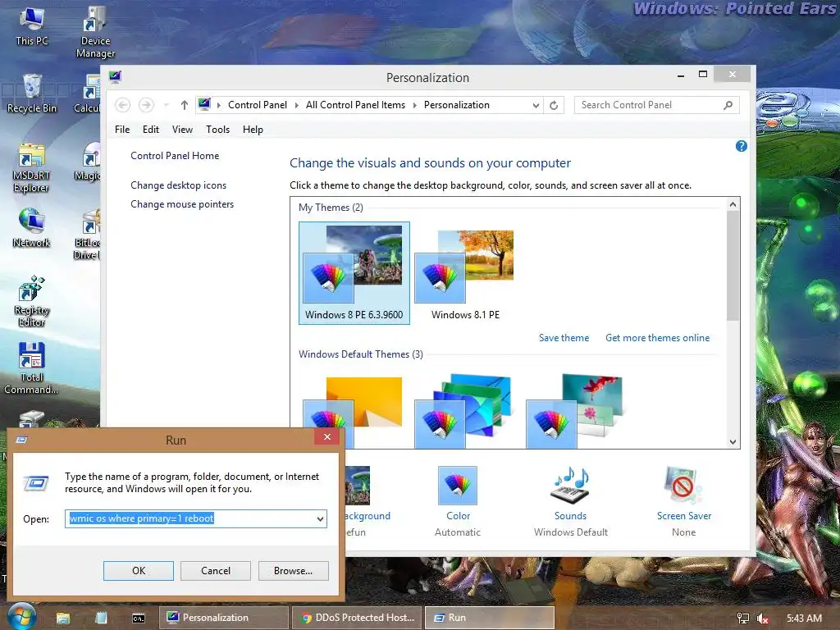The image size is (840, 630).
Task: Click Browse in the Run dialog
Action: tap(293, 571)
